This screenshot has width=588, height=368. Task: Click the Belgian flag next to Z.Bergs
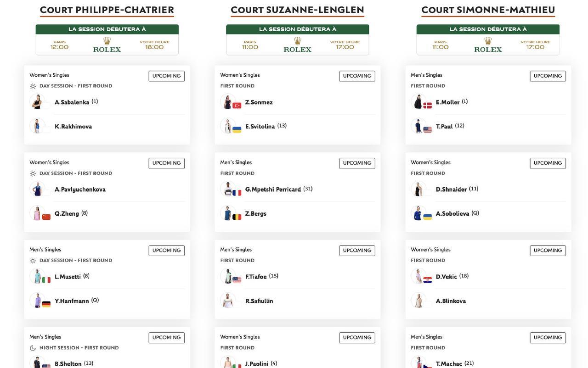tap(237, 217)
